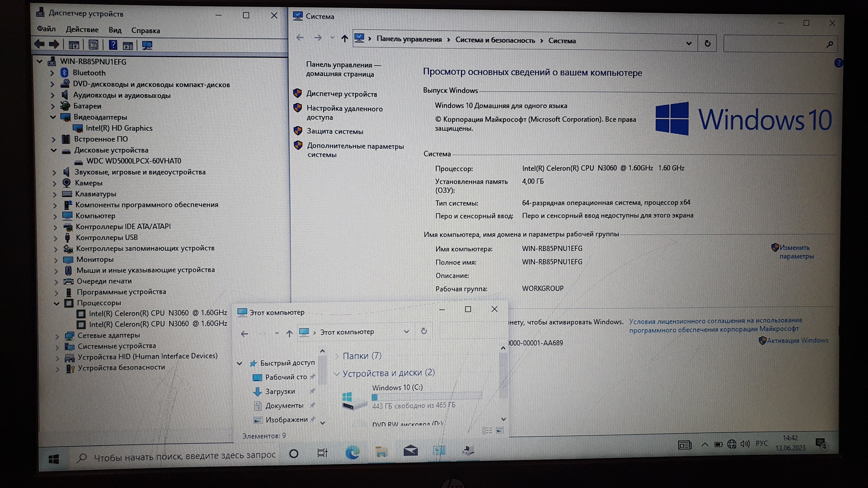This screenshot has height=488, width=868.
Task: Click the up arrow in System window navigation
Action: (x=345, y=39)
